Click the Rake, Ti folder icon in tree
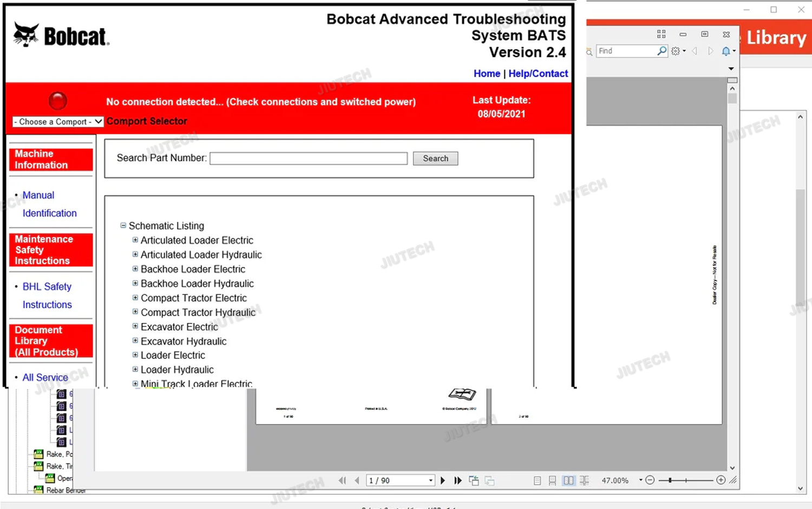The width and height of the screenshot is (812, 509). (x=38, y=466)
